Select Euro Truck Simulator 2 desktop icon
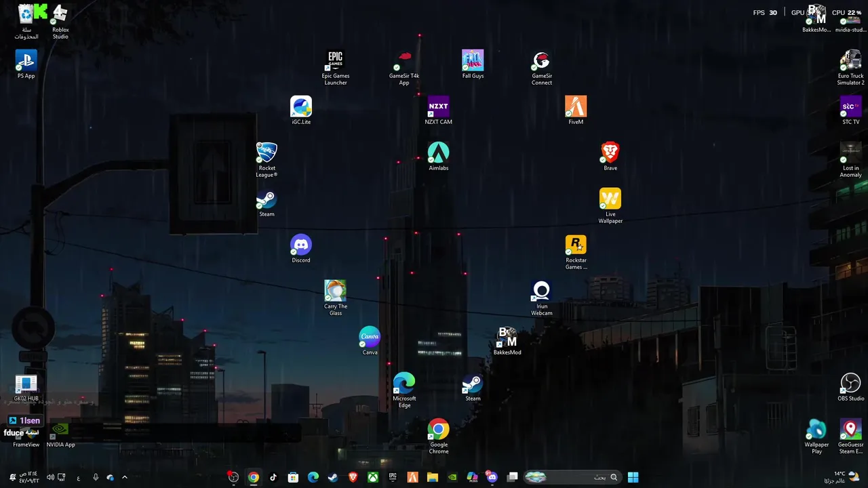 (850, 67)
